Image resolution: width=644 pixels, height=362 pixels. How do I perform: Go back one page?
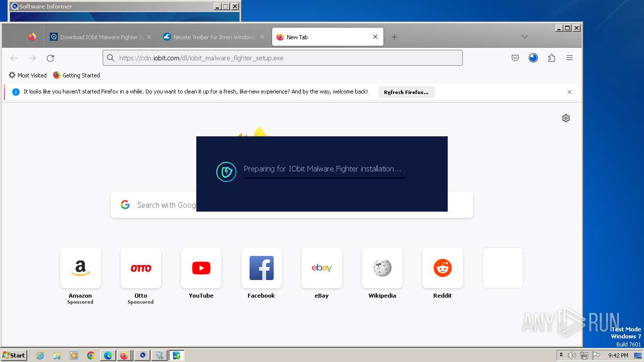tap(14, 58)
